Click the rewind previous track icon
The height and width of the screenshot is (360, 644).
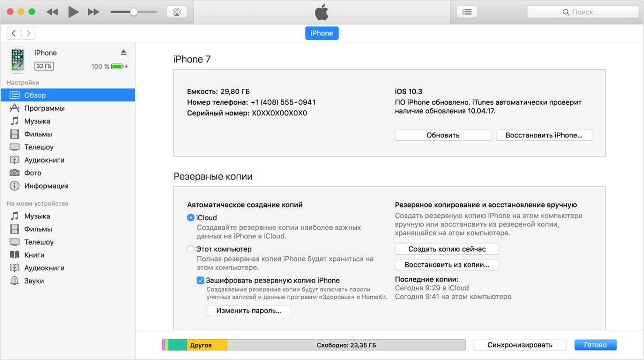(x=52, y=12)
